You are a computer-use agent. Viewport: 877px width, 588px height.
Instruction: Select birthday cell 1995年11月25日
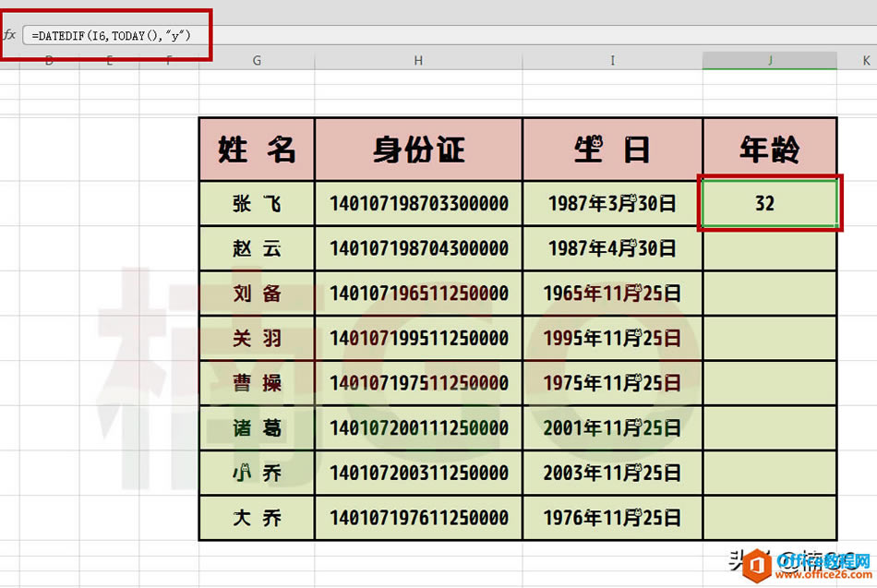click(612, 339)
